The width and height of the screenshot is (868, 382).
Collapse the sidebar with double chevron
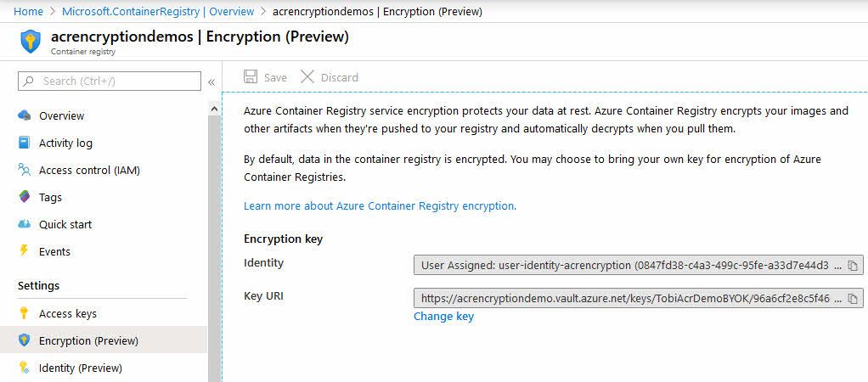[211, 82]
